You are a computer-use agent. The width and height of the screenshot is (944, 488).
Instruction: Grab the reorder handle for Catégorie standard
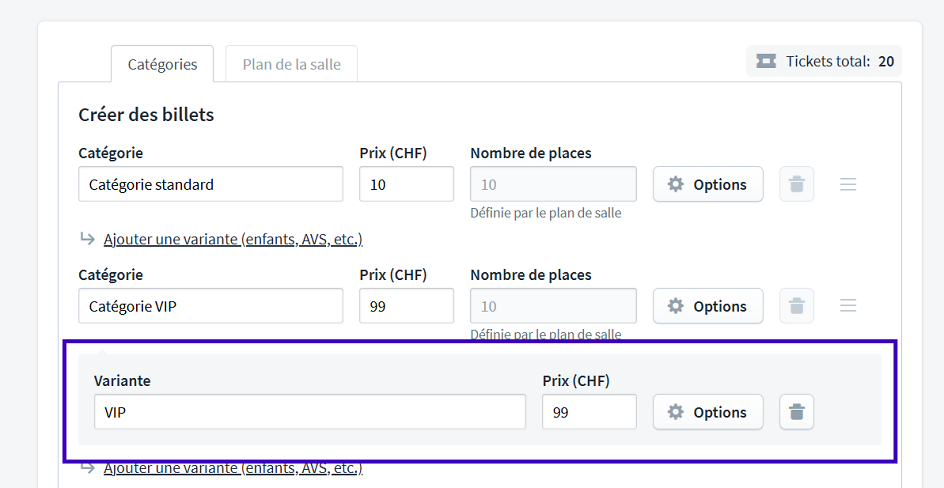click(848, 184)
